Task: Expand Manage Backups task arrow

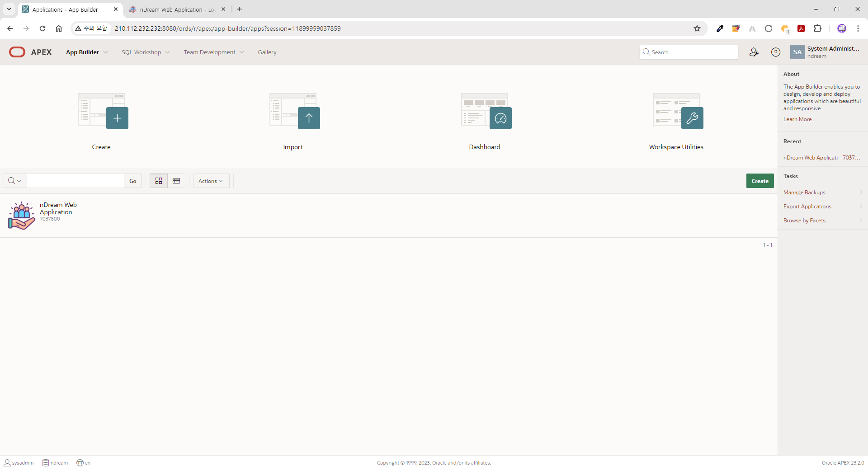Action: pyautogui.click(x=861, y=192)
